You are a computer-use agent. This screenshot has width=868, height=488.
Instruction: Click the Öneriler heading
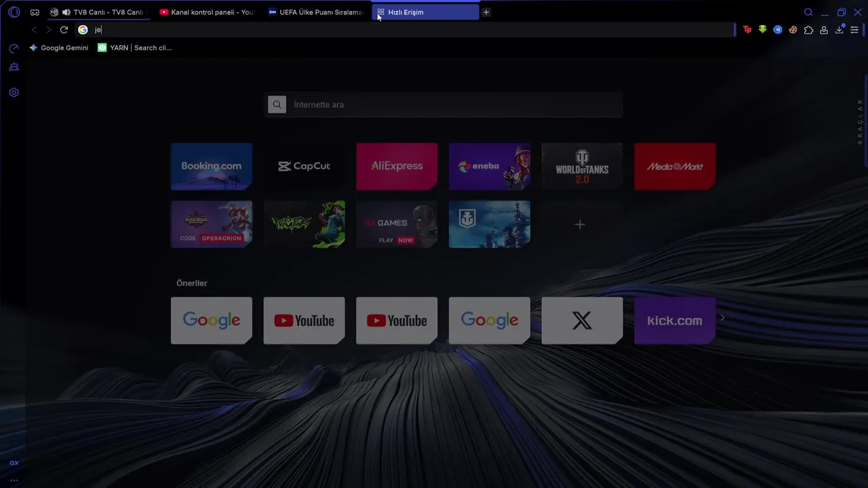click(192, 283)
